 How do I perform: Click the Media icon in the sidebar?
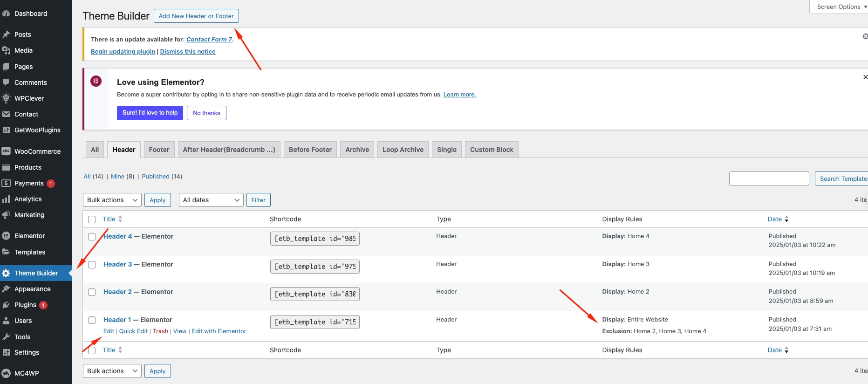(x=6, y=50)
